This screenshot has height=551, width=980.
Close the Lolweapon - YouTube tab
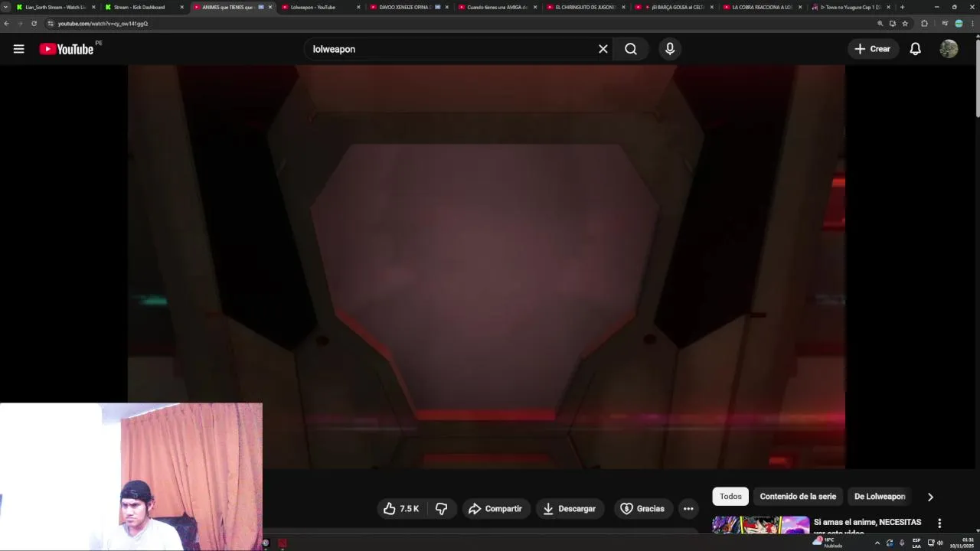click(x=358, y=7)
